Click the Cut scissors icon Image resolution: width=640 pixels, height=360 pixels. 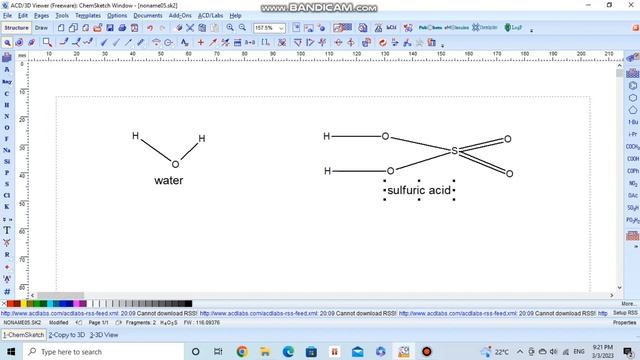pos(190,28)
